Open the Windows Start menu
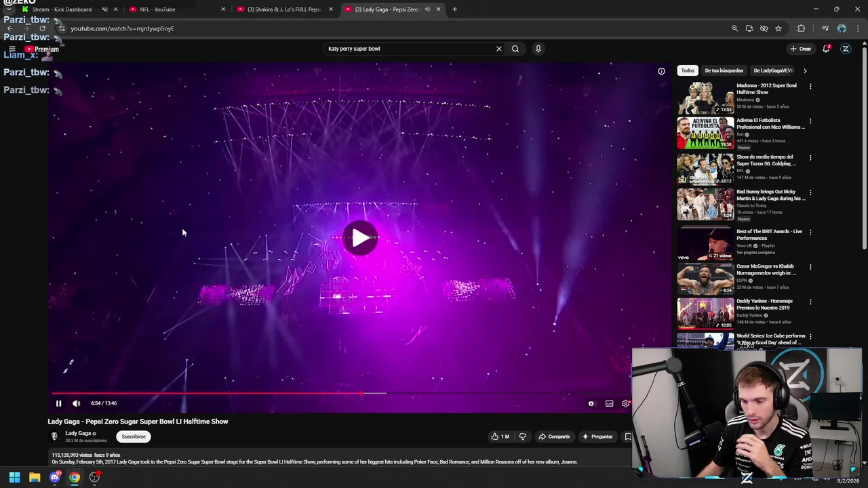 click(x=14, y=477)
